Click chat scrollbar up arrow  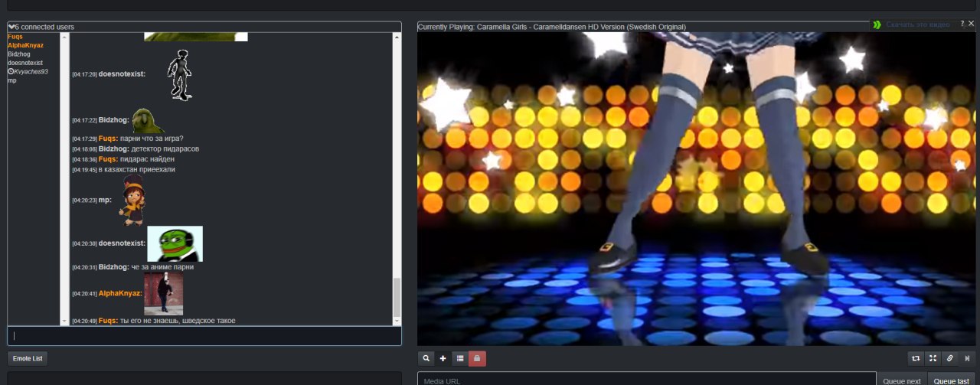tap(397, 37)
